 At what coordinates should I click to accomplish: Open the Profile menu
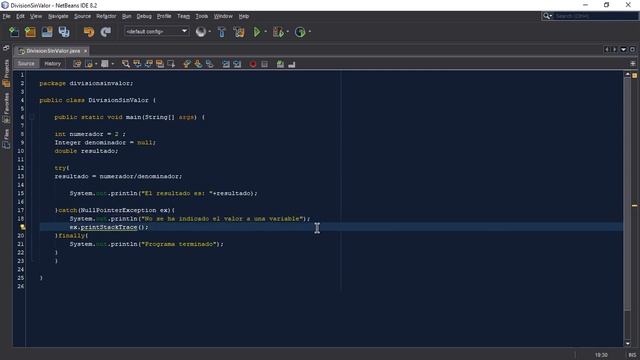point(164,16)
